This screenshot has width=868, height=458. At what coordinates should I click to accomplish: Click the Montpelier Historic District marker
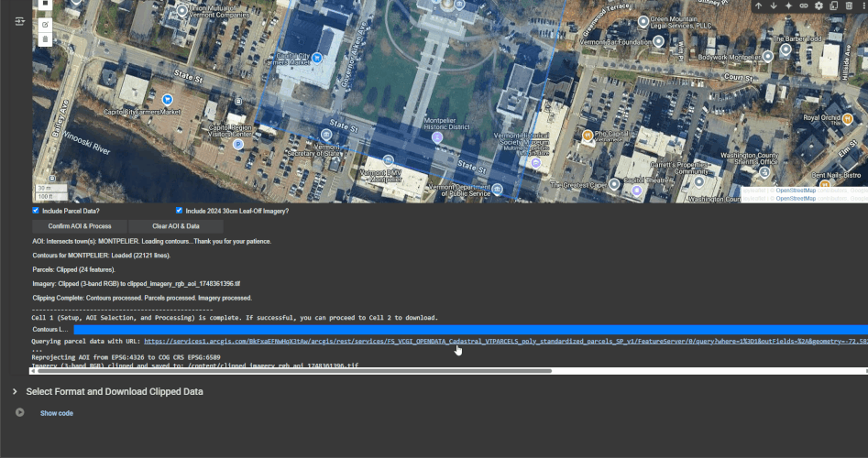coord(437,136)
